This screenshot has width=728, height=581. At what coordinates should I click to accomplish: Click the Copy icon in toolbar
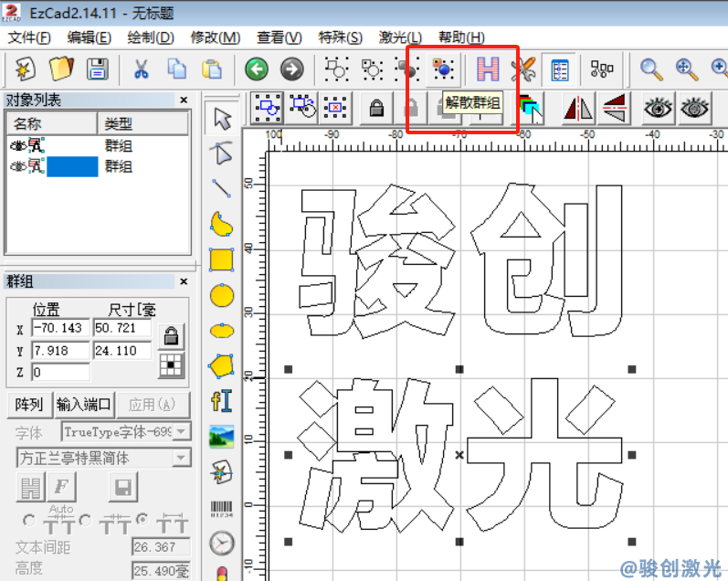[x=176, y=69]
